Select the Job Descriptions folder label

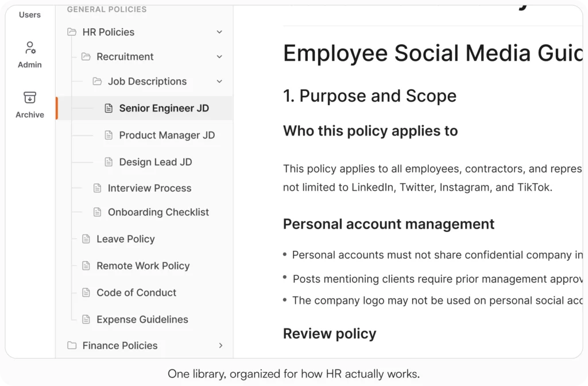point(147,82)
